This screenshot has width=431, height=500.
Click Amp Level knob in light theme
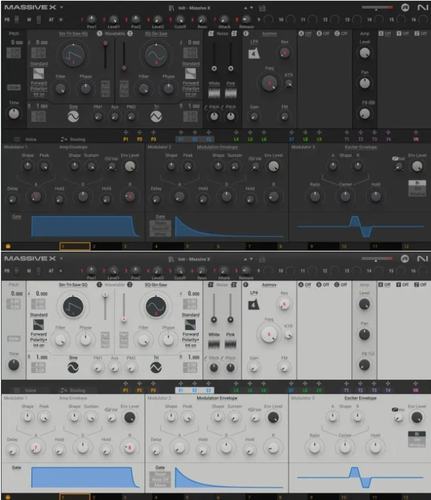click(x=364, y=304)
